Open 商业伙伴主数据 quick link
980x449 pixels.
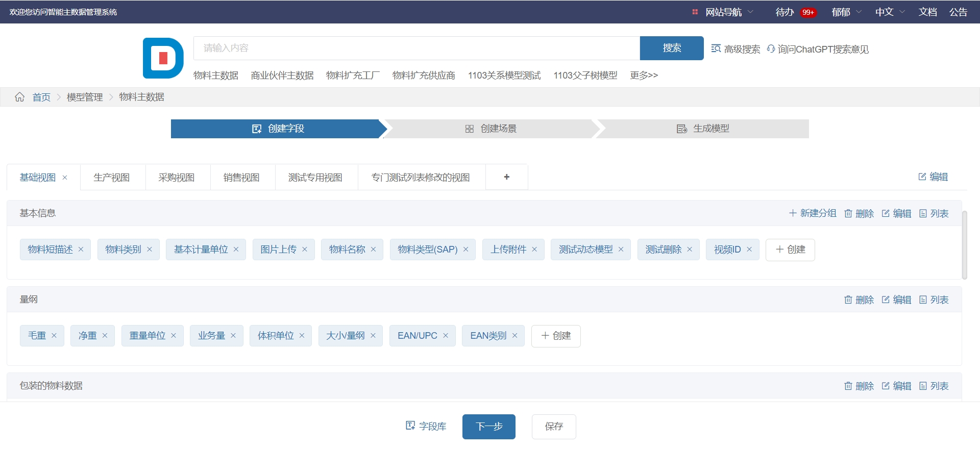click(282, 76)
